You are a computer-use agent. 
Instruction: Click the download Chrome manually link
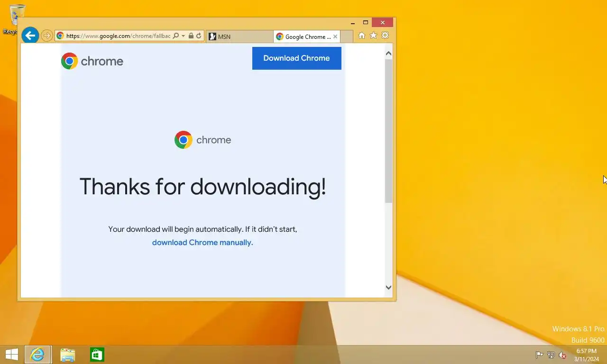pyautogui.click(x=202, y=242)
